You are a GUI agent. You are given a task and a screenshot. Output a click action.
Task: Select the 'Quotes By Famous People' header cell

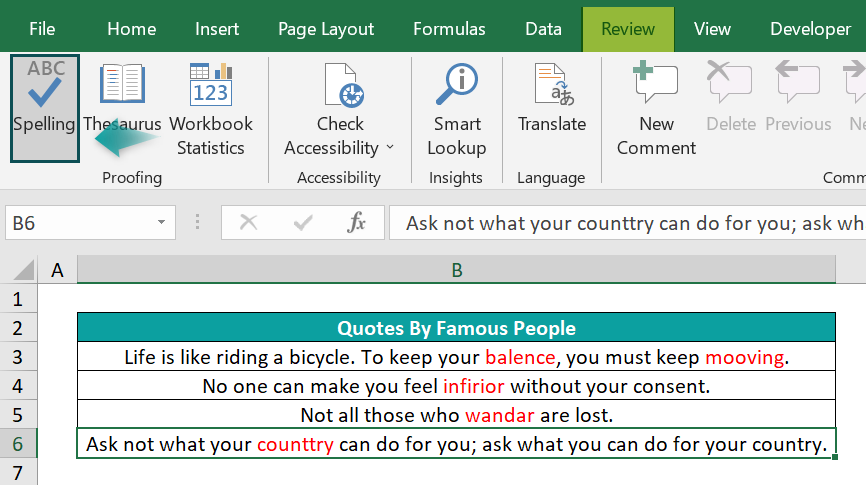pos(456,328)
